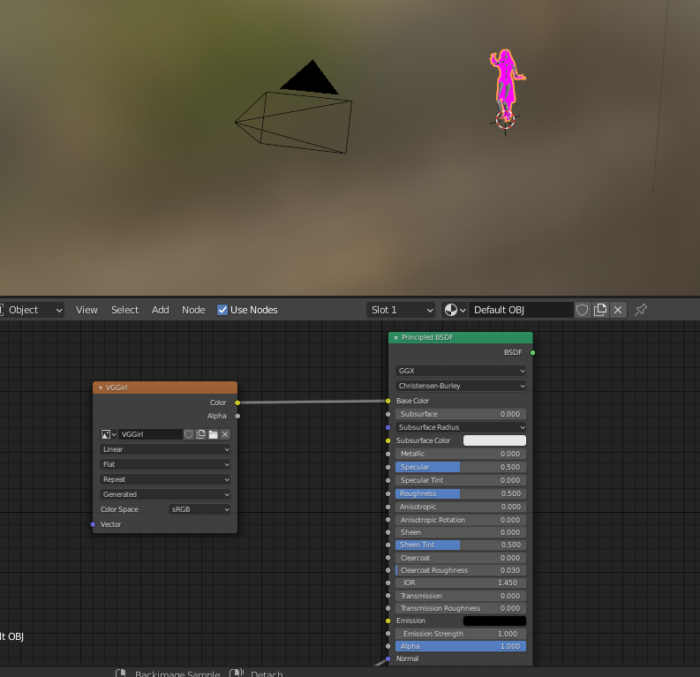Open the Flat projection dropdown
The height and width of the screenshot is (677, 700).
165,464
